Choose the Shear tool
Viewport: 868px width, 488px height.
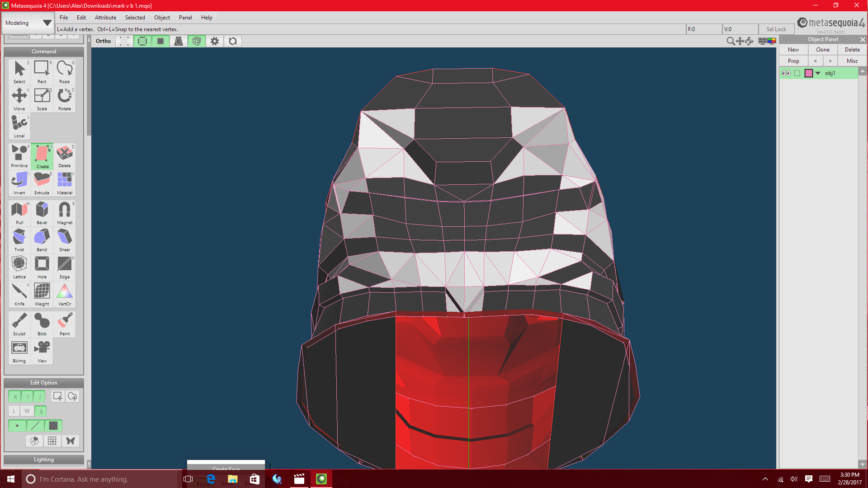click(x=65, y=240)
